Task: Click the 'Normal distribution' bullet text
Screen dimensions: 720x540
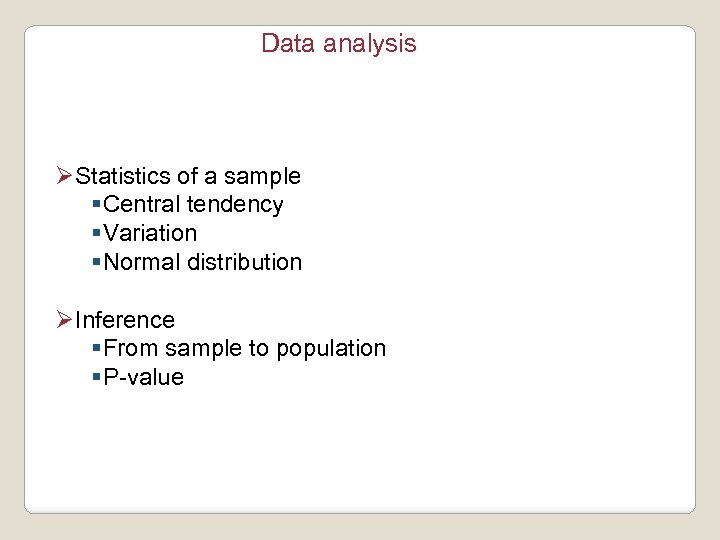Action: [202, 263]
